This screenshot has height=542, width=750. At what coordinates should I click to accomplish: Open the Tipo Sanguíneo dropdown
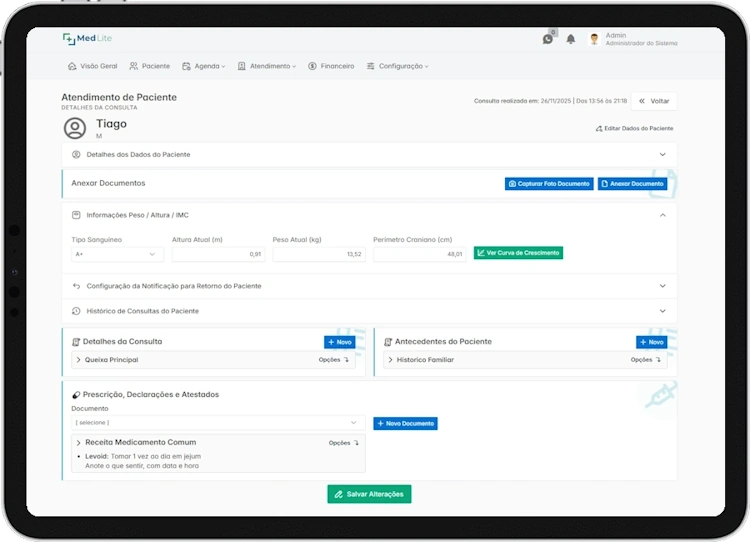(x=117, y=254)
